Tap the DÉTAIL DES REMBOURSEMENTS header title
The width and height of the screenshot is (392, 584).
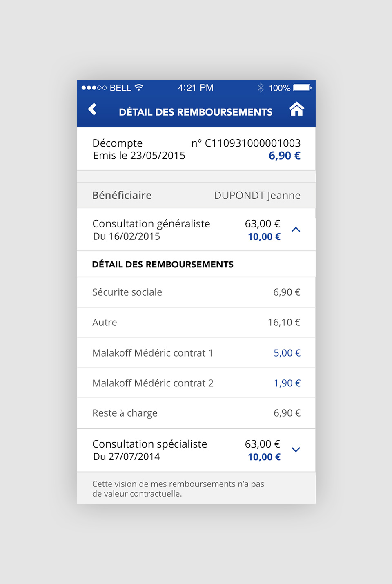coord(196,112)
